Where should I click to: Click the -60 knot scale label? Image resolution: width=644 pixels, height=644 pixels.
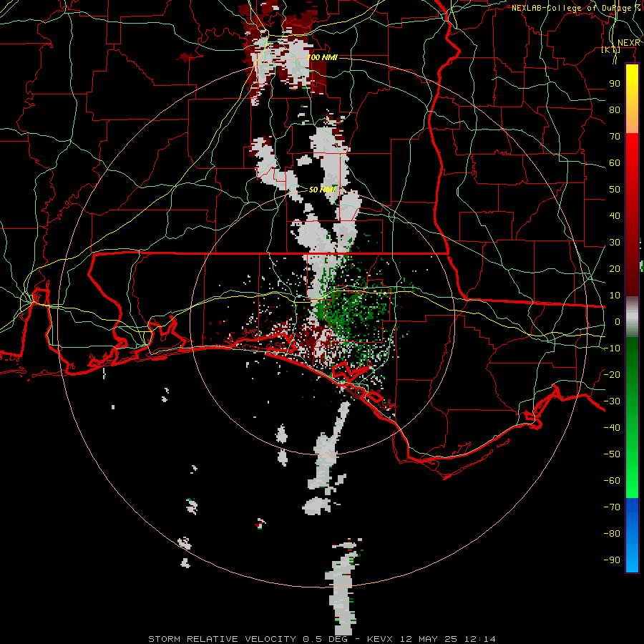(612, 481)
